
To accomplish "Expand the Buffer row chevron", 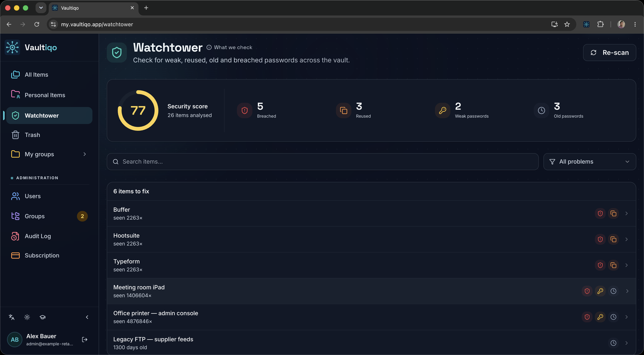I will pos(627,213).
